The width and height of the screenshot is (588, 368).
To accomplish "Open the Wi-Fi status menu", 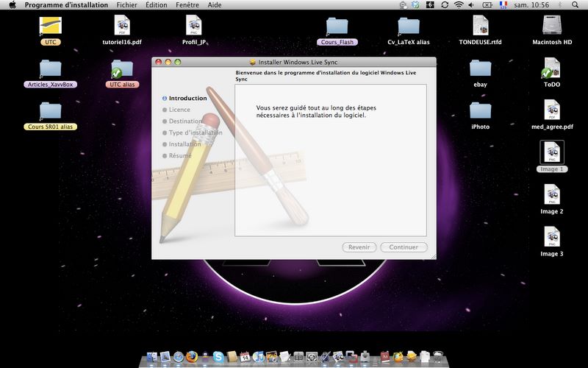I will [x=458, y=5].
